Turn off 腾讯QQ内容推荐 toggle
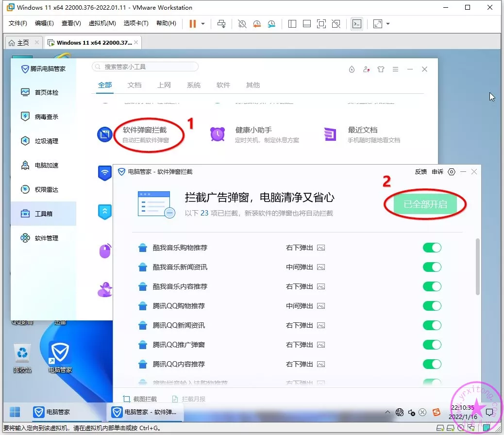 (432, 364)
